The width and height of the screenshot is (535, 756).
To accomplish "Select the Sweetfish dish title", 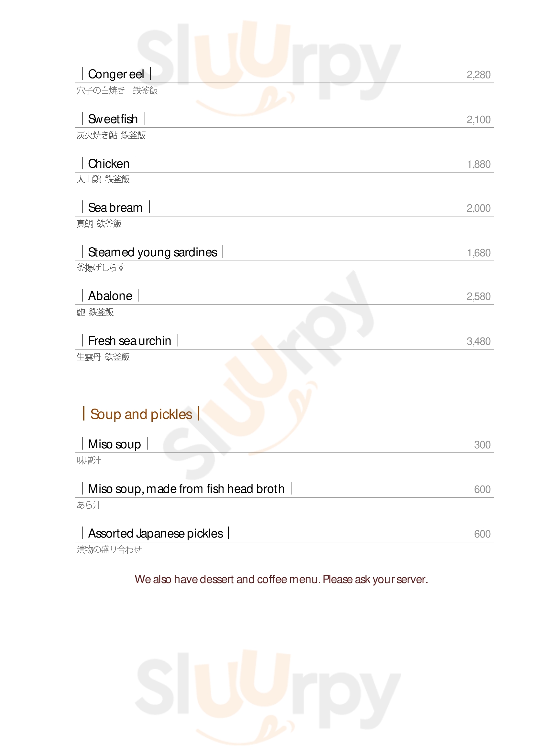I will pyautogui.click(x=113, y=119).
